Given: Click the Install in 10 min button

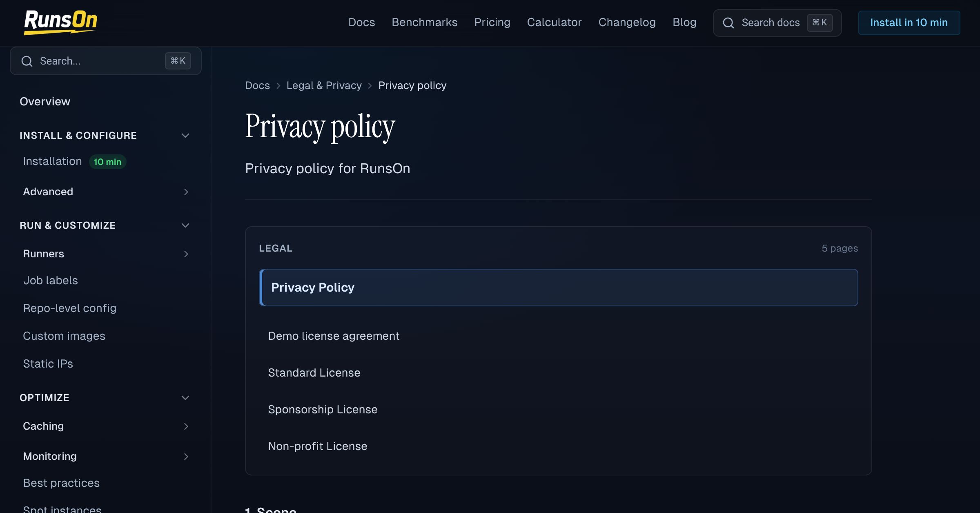Looking at the screenshot, I should click(x=909, y=23).
